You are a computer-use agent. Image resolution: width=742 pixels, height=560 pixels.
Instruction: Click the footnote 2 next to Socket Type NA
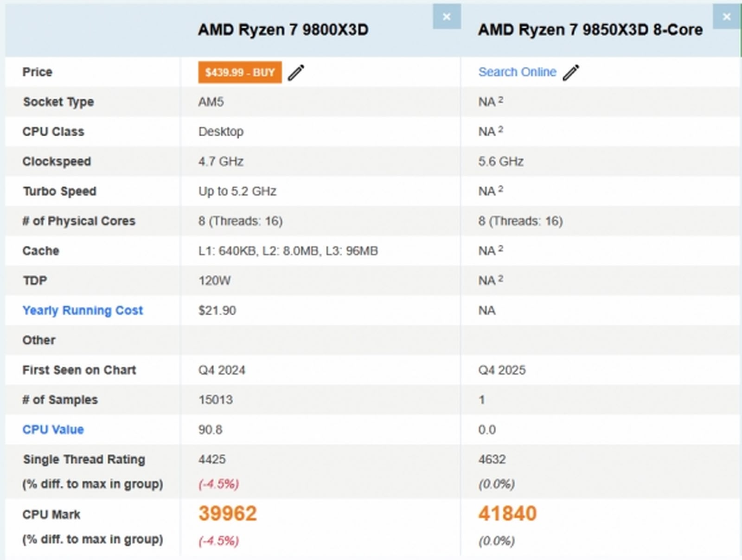pyautogui.click(x=499, y=98)
